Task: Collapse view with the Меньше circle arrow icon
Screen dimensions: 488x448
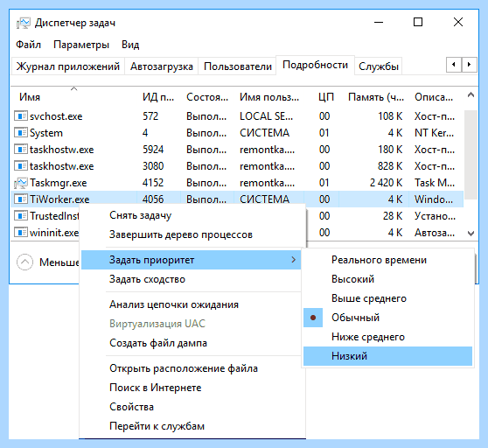Action: (x=24, y=262)
